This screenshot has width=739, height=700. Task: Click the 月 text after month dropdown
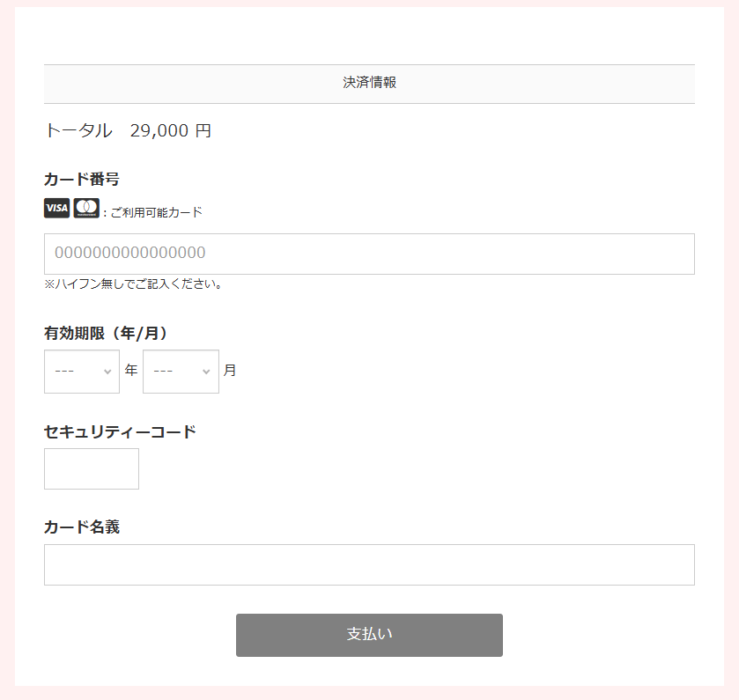click(230, 371)
